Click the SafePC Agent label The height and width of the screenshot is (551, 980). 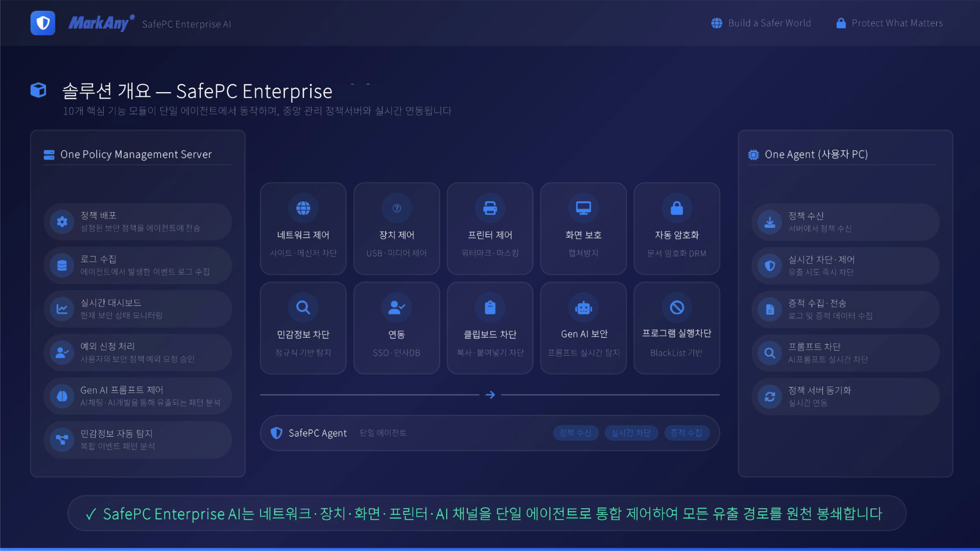point(318,433)
